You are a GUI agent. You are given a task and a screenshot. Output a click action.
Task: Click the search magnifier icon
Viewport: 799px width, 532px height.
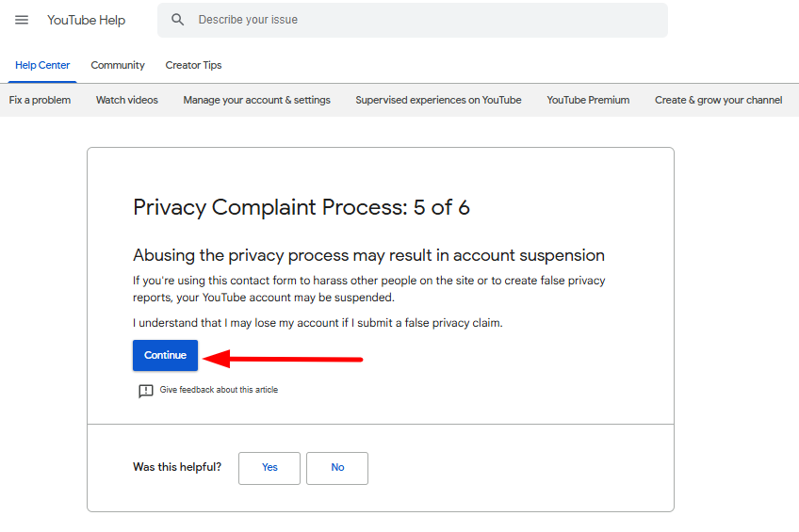177,20
